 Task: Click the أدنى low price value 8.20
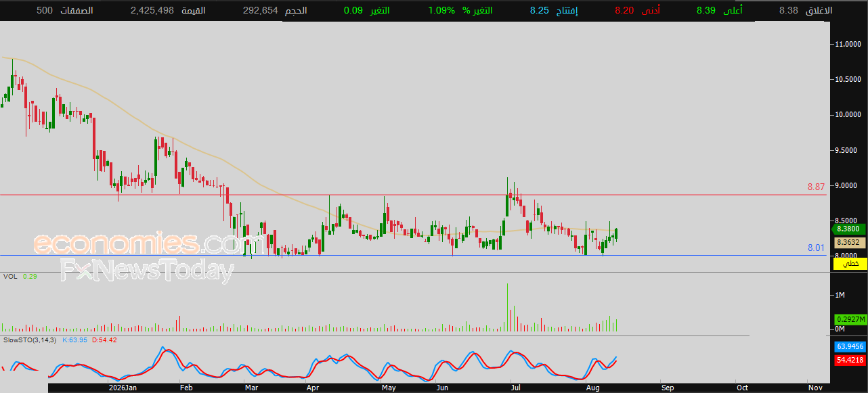(624, 11)
